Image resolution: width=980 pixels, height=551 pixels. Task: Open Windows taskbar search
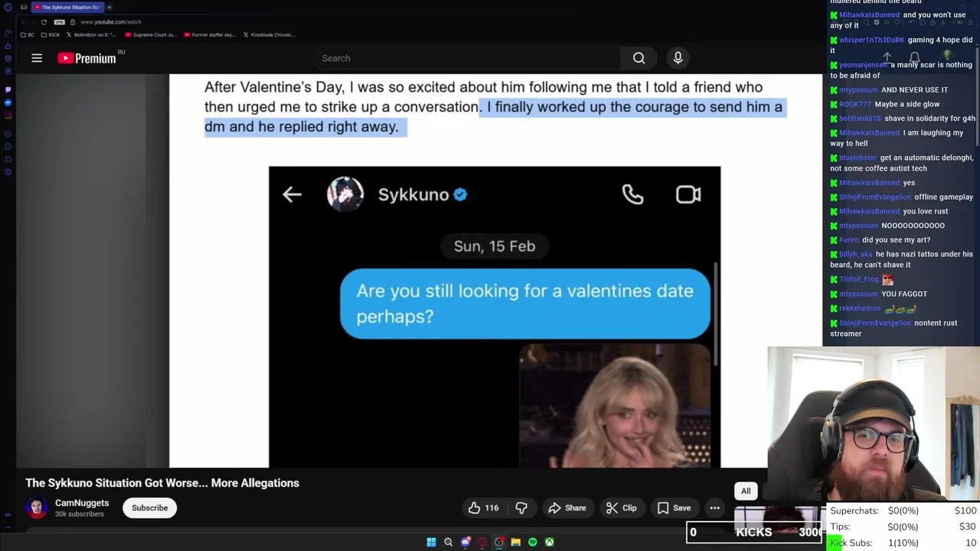(x=448, y=543)
